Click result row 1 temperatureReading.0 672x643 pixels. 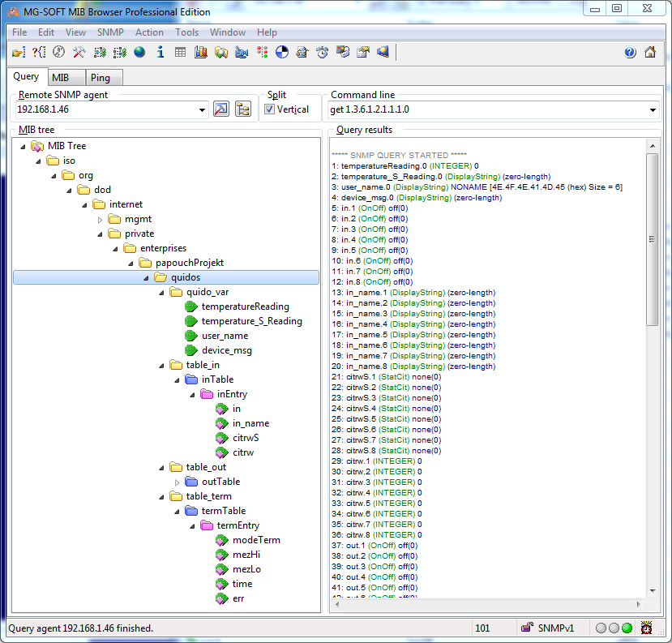click(x=405, y=166)
